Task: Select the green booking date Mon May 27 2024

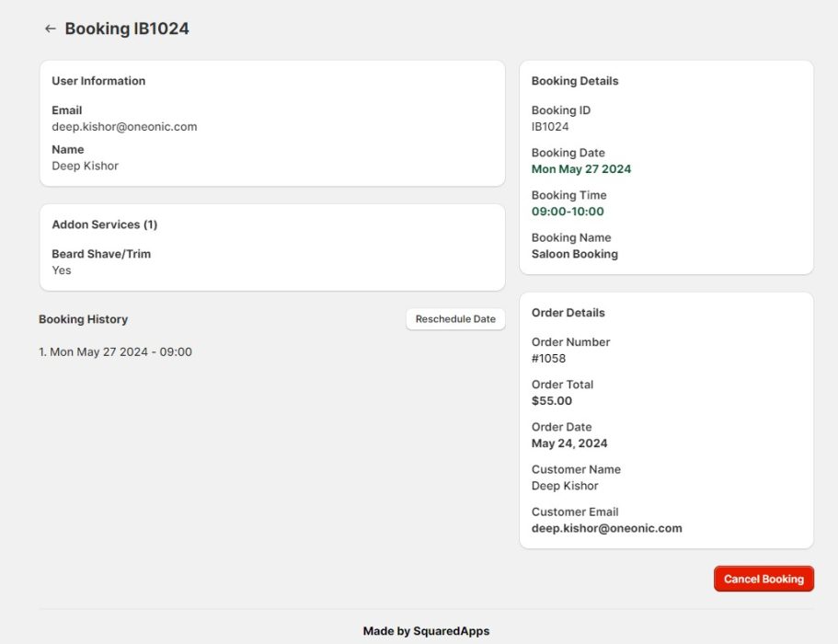Action: 582,169
